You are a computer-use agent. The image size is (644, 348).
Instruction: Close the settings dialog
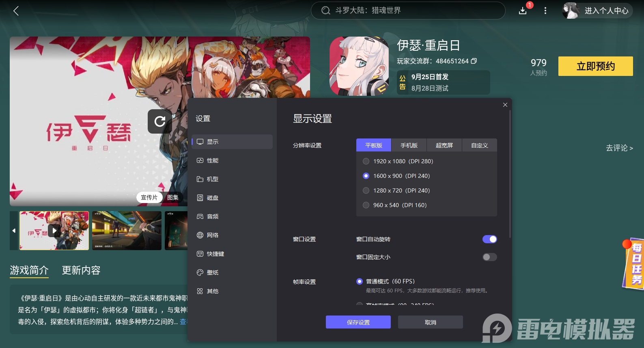tap(505, 105)
